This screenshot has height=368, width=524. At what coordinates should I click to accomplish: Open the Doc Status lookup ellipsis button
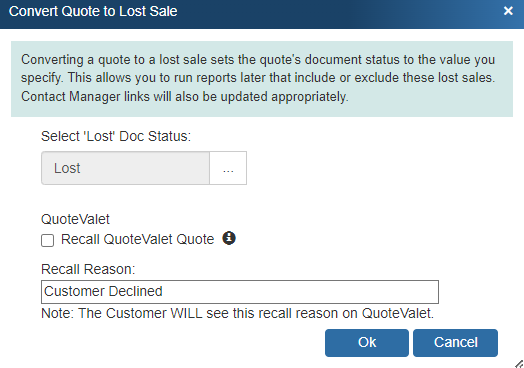(x=228, y=168)
